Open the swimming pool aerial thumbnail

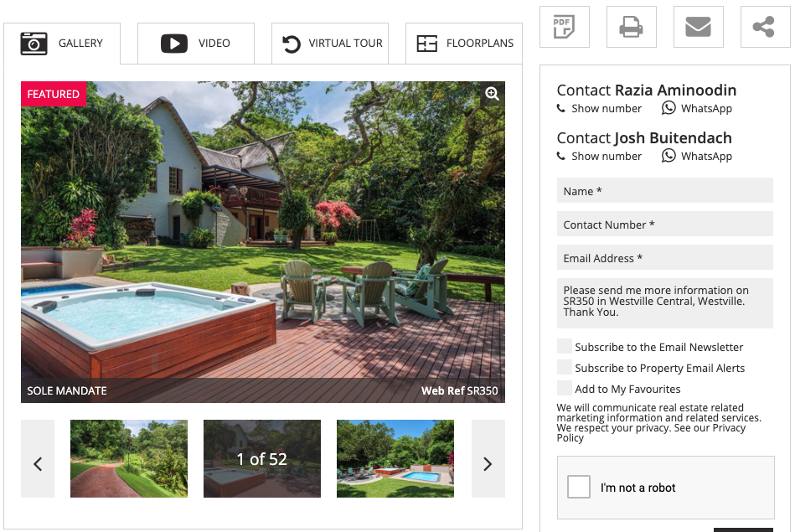pyautogui.click(x=395, y=458)
